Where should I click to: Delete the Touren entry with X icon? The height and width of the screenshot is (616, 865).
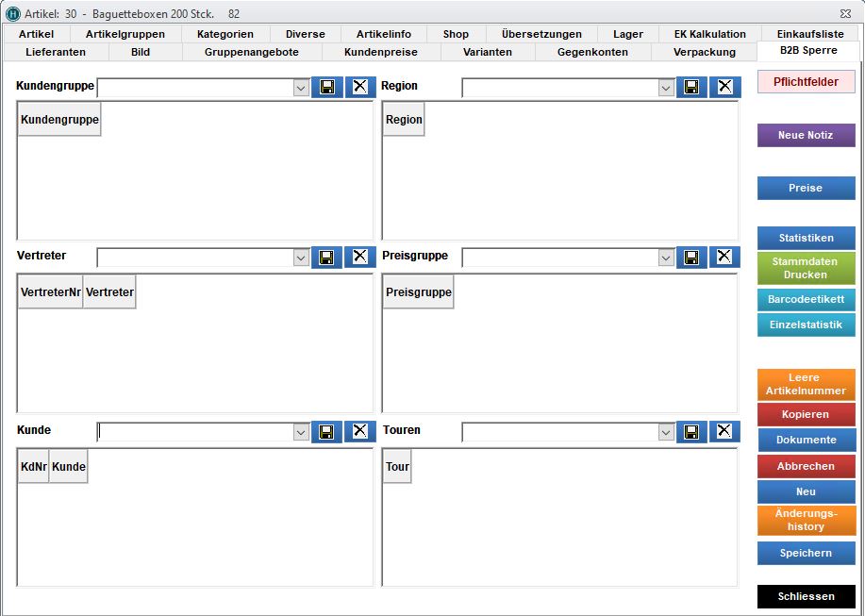[x=724, y=431]
